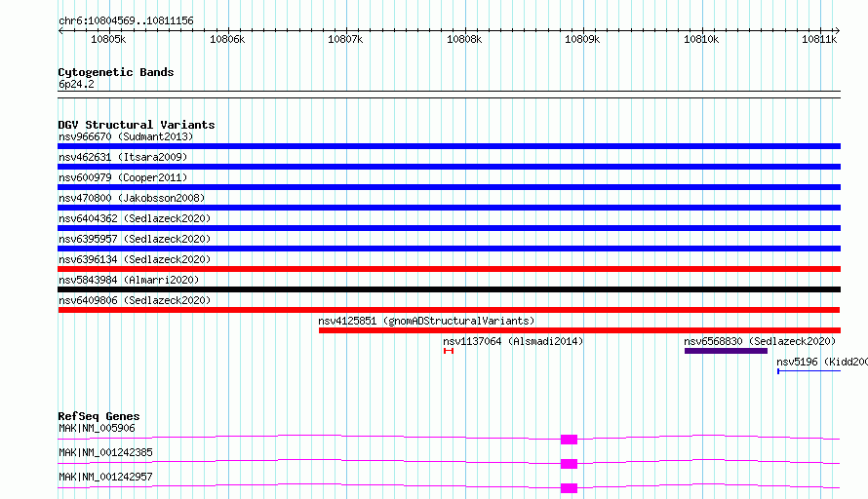Click the 10810k ruler position
Image resolution: width=868 pixels, height=499 pixels.
click(x=701, y=39)
